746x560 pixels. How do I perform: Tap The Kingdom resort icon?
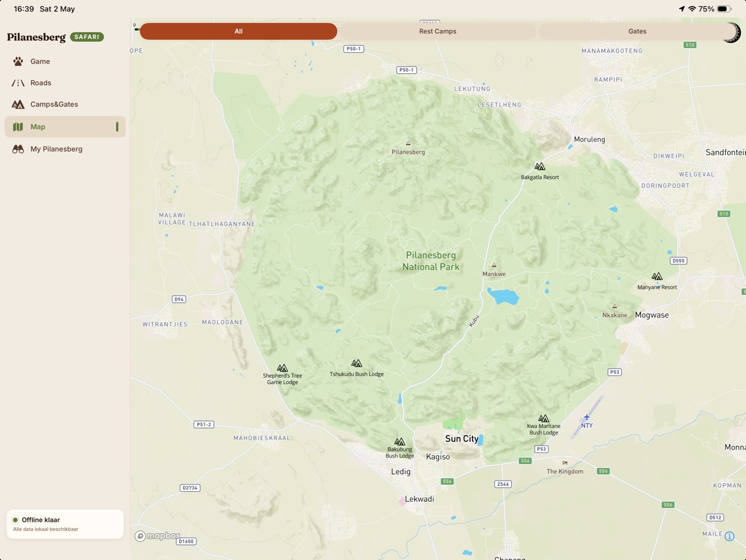[565, 463]
